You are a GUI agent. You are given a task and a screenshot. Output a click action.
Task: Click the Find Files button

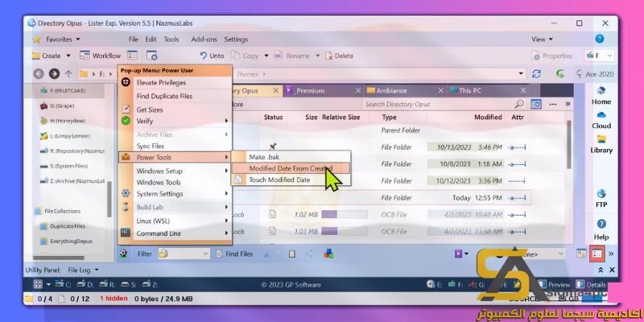(x=234, y=254)
